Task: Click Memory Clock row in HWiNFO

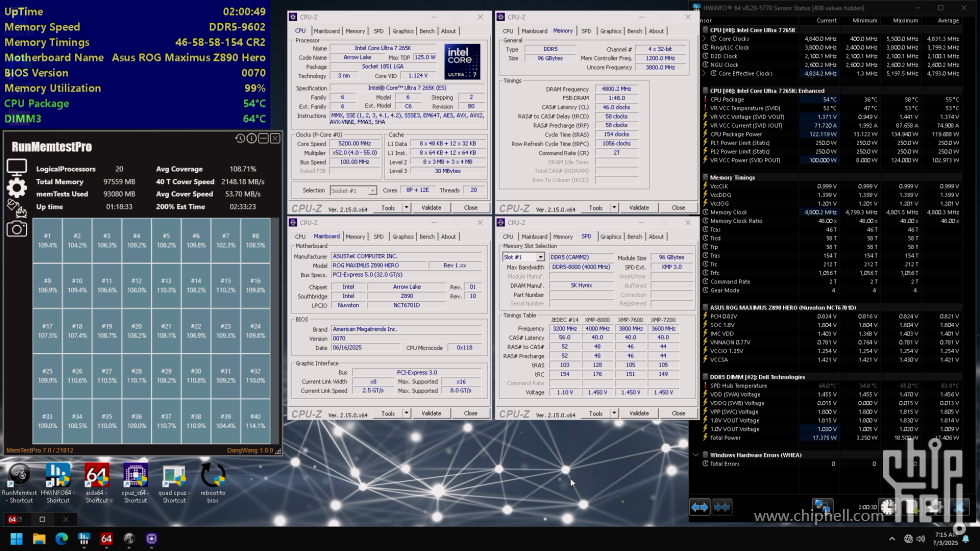Action: coord(831,212)
